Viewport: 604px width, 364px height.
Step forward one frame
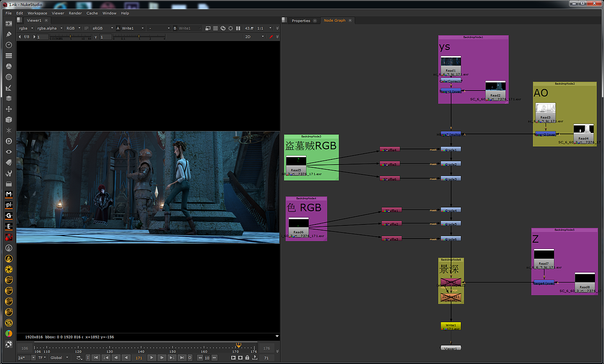point(162,358)
